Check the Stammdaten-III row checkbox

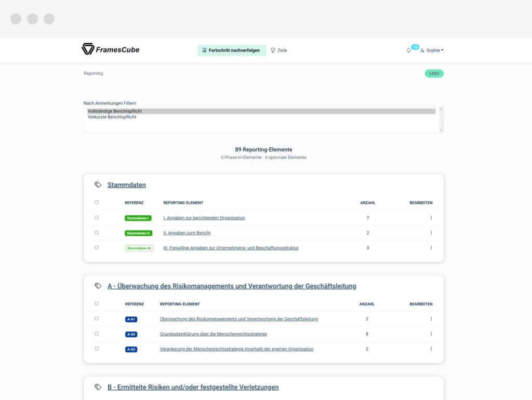tap(97, 248)
